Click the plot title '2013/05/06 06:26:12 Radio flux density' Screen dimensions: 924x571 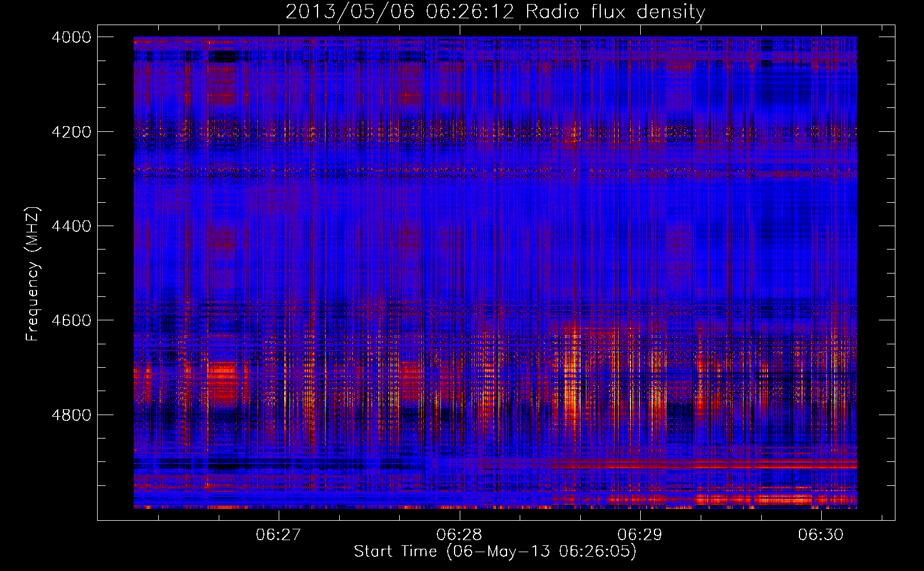point(495,12)
